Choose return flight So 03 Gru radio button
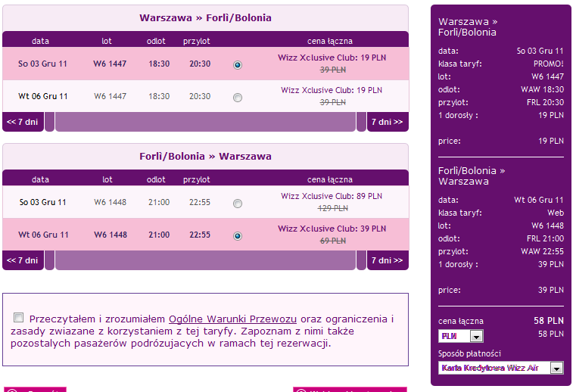 point(238,204)
